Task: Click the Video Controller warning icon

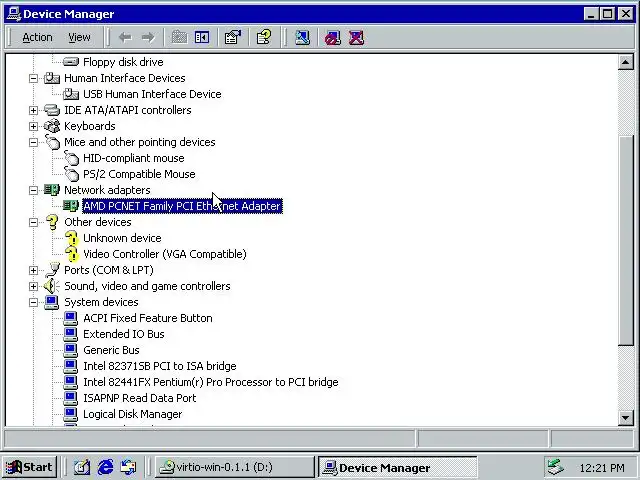Action: [72, 254]
